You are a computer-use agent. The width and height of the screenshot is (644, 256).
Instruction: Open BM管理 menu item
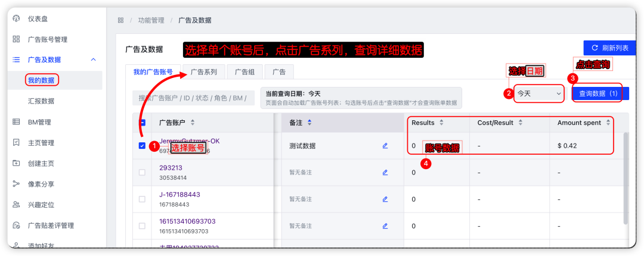tap(39, 122)
